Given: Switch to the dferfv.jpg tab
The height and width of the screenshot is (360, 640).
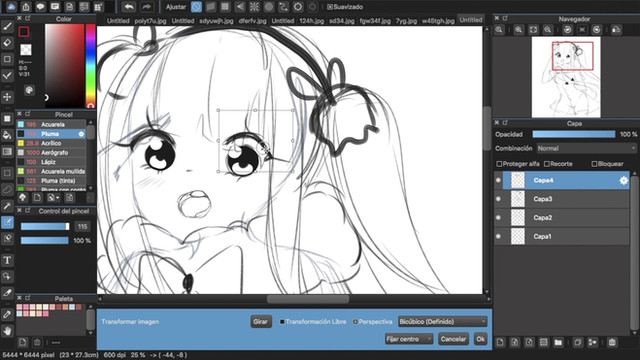Looking at the screenshot, I should coord(252,20).
